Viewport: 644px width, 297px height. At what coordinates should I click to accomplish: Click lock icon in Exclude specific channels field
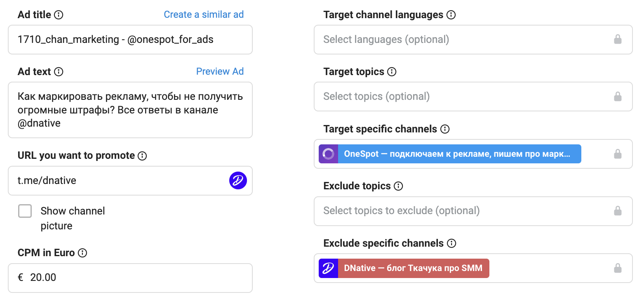click(x=618, y=268)
